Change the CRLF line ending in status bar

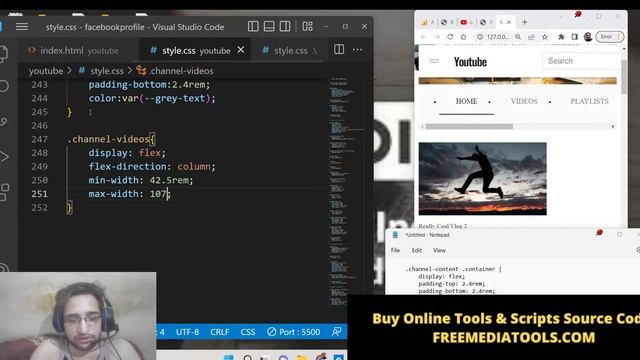(x=220, y=332)
